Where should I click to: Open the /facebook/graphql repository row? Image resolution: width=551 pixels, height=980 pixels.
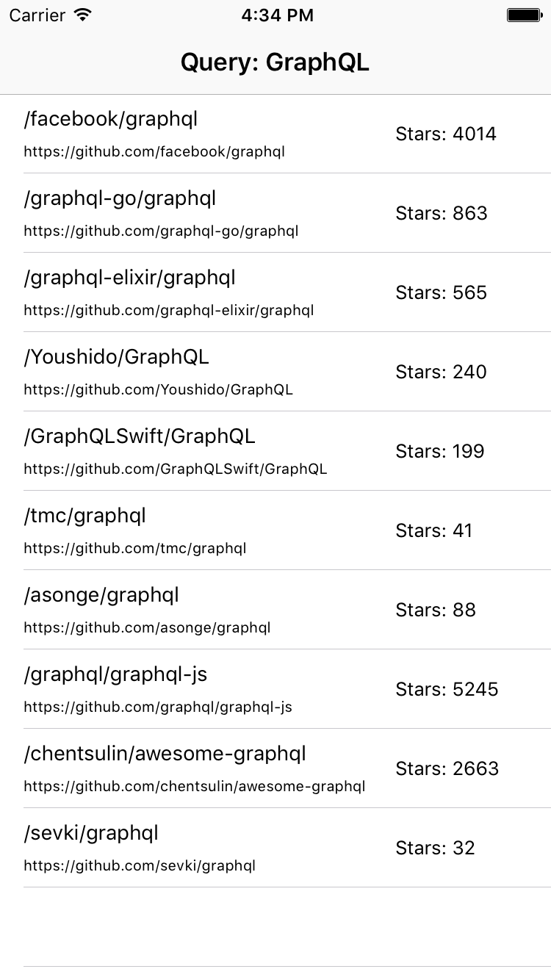coord(111,119)
